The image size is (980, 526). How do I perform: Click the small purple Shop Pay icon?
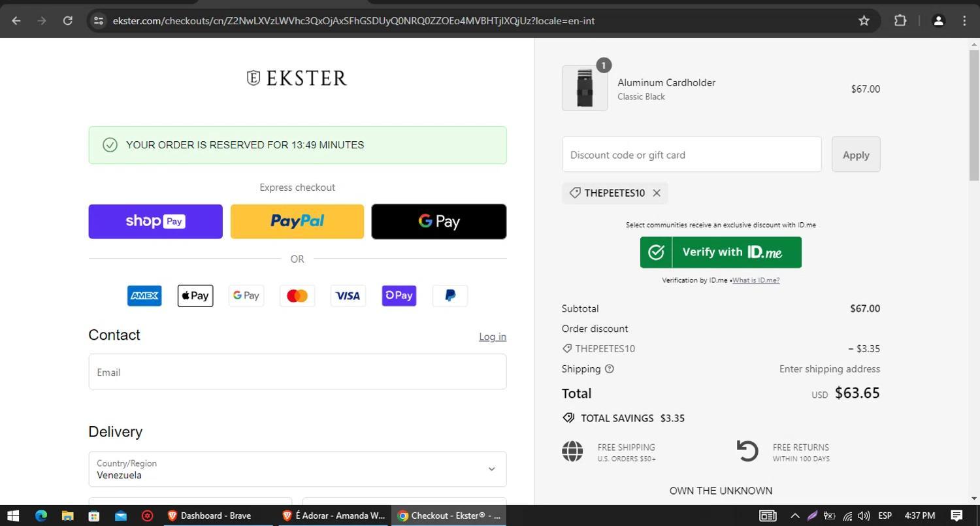[x=399, y=295]
